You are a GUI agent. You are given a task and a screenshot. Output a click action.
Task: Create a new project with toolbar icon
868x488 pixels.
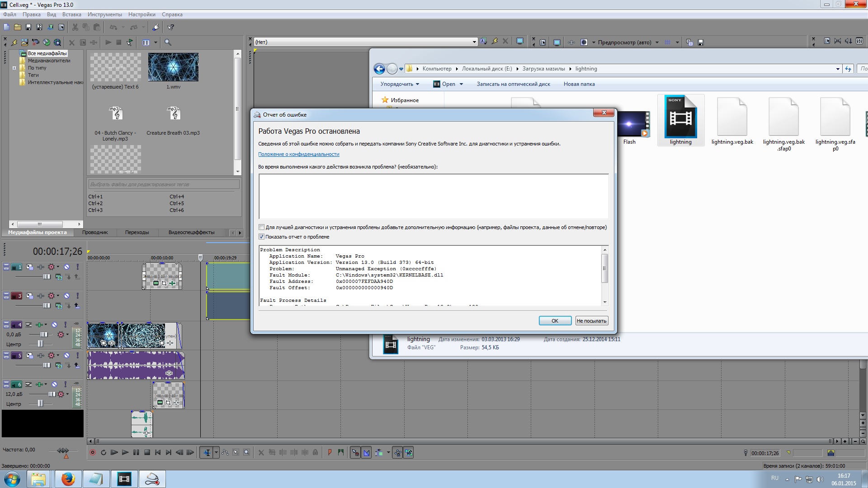click(x=6, y=28)
